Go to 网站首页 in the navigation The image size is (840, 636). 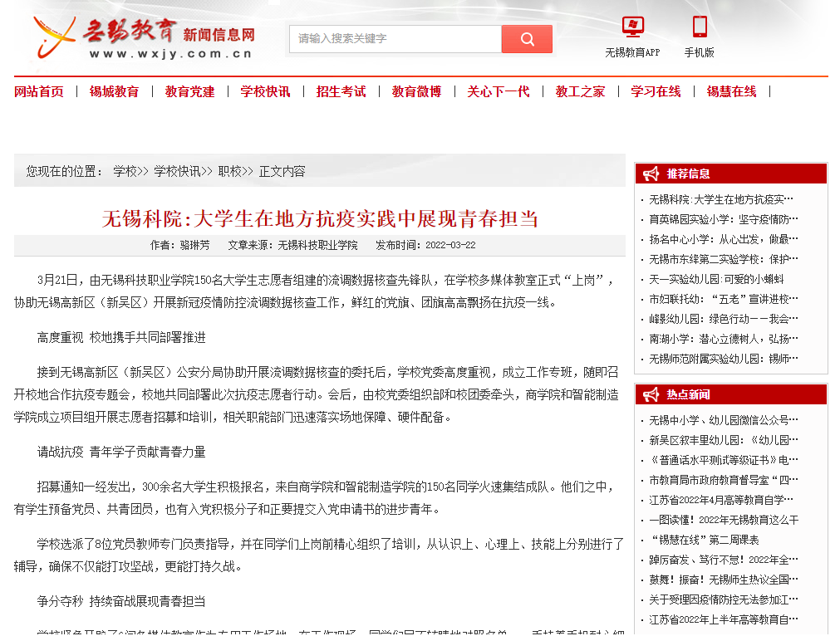[x=38, y=91]
